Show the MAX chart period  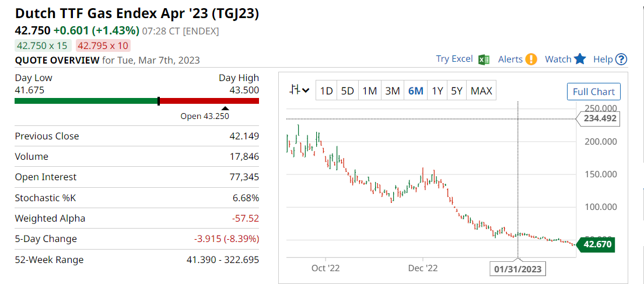click(481, 91)
